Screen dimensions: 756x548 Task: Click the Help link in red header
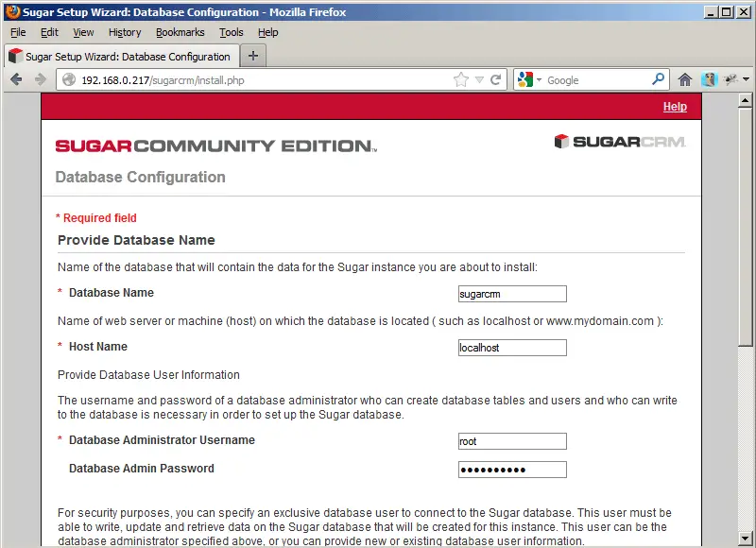[x=675, y=107]
